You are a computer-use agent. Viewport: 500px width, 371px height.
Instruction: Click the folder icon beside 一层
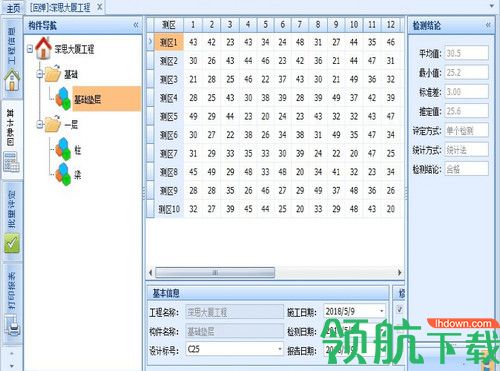53,124
